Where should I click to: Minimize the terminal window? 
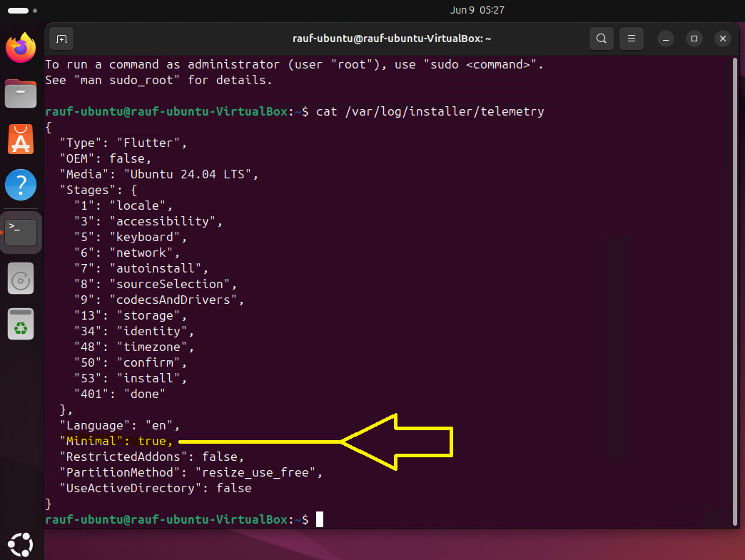(666, 39)
